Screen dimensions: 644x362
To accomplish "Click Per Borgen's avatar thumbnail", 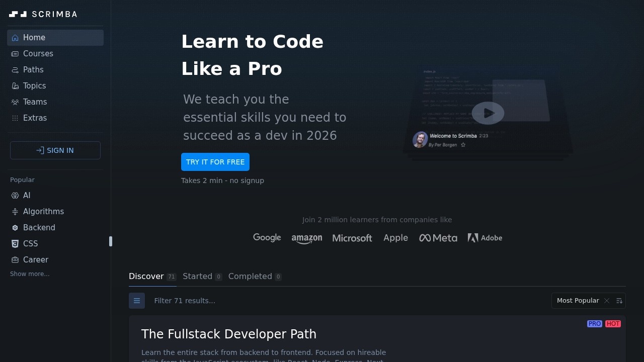I will pyautogui.click(x=420, y=140).
